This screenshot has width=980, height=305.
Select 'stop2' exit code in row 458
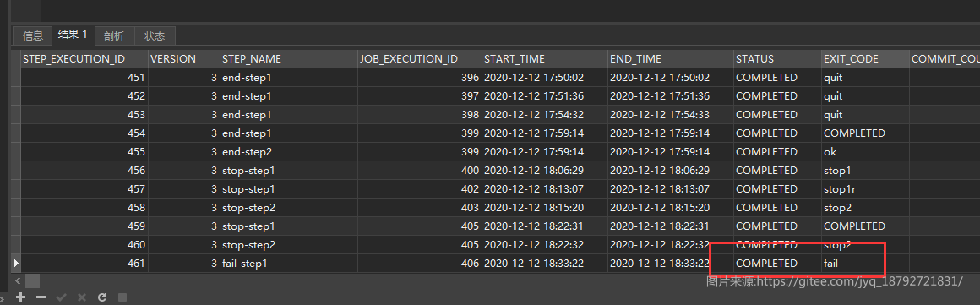[866, 208]
